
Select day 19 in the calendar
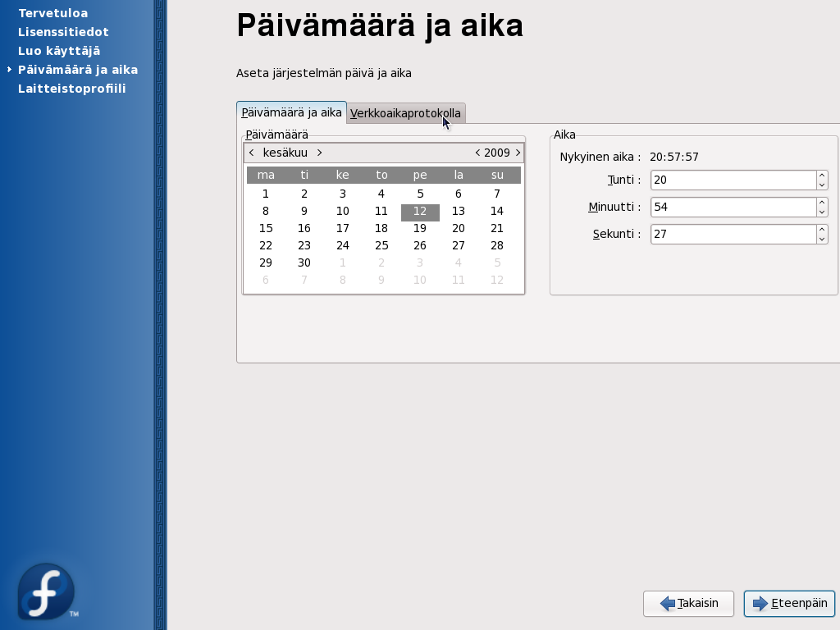pyautogui.click(x=420, y=229)
